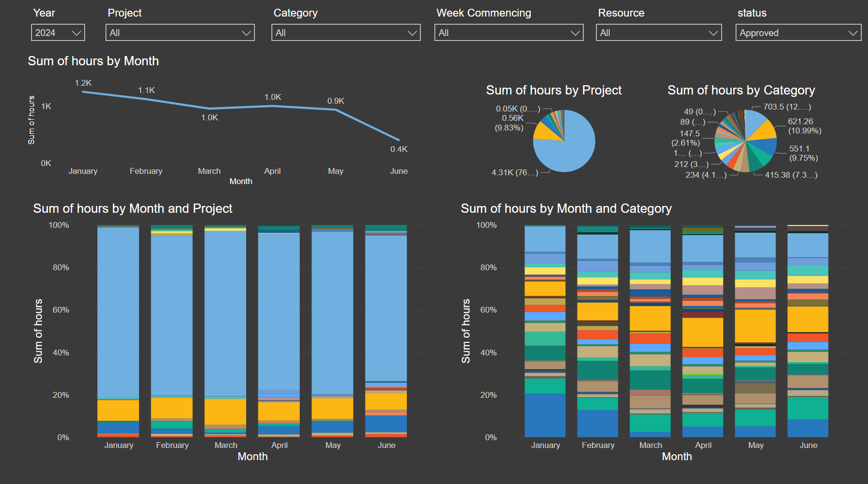The width and height of the screenshot is (868, 484).
Task: Open the Year slicer dropdown
Action: pyautogui.click(x=57, y=33)
